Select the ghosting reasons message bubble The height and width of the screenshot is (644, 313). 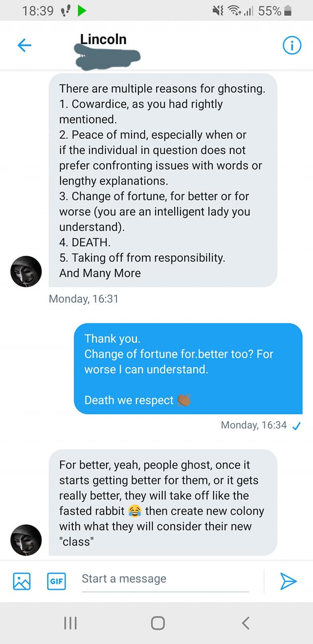[x=163, y=181]
